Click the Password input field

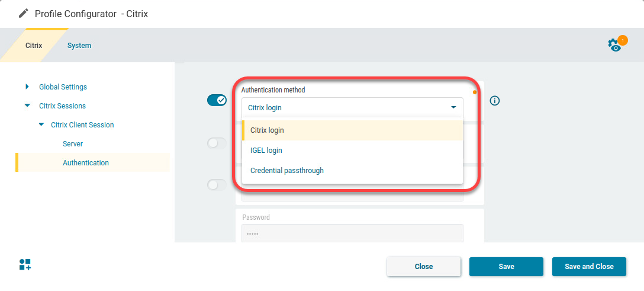[352, 234]
